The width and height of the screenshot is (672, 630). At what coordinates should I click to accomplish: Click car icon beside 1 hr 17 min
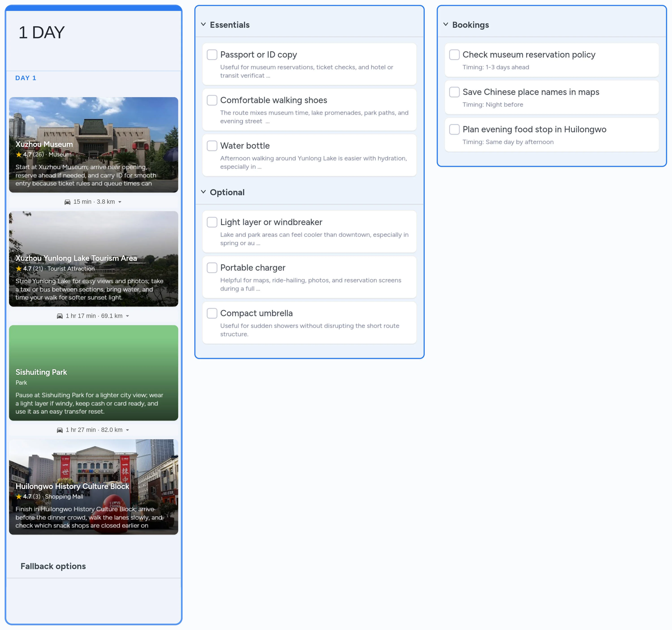(x=60, y=316)
